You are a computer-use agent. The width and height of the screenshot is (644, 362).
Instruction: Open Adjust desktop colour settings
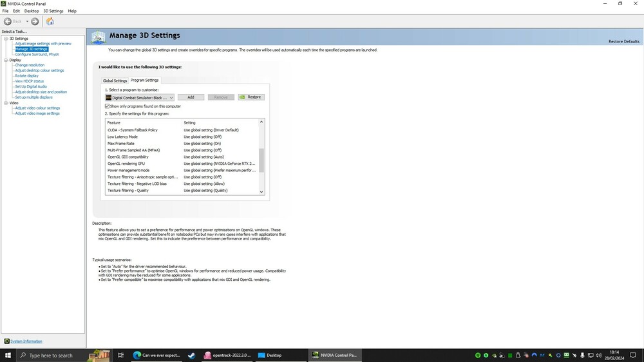tap(39, 70)
